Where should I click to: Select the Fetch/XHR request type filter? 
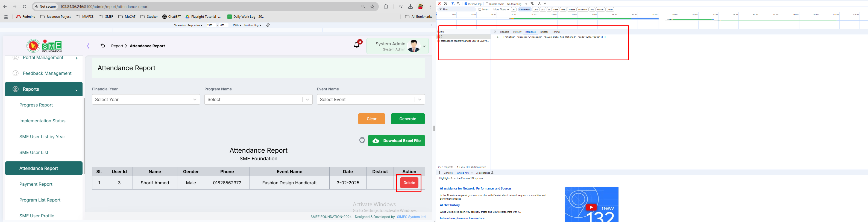(x=525, y=10)
